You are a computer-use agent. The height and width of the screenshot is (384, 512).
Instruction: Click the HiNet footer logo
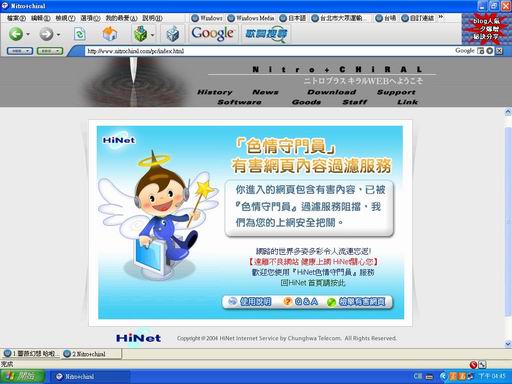coord(138,338)
